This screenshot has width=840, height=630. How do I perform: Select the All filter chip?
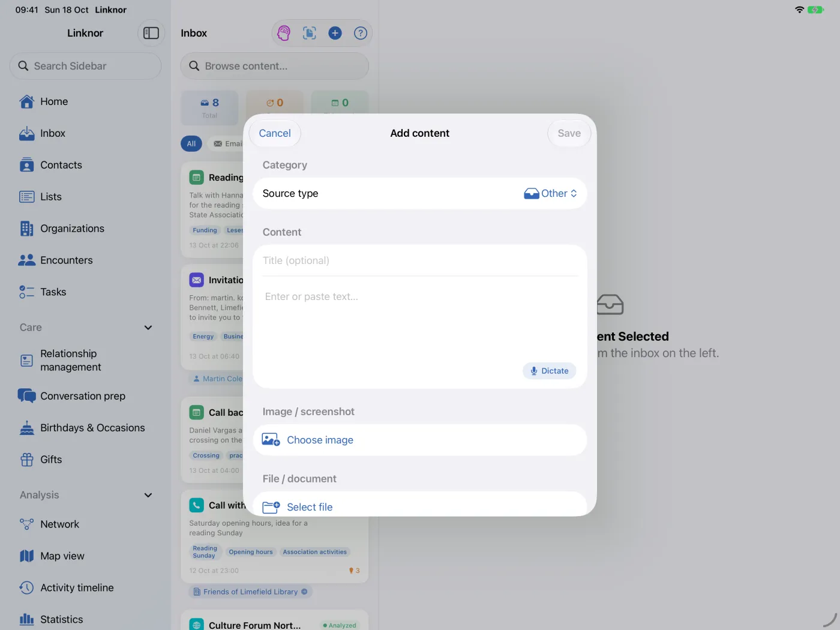(x=191, y=143)
